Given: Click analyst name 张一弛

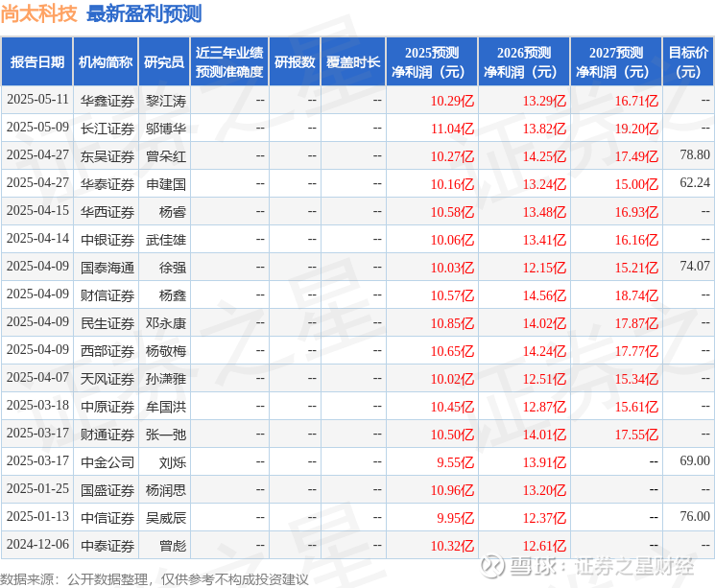Looking at the screenshot, I should point(166,435).
